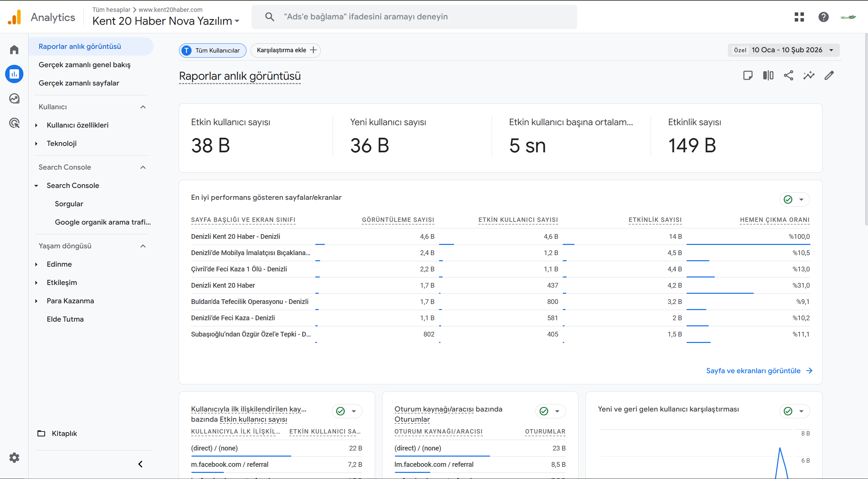Toggle the green check on new vs returning card

[x=788, y=411]
